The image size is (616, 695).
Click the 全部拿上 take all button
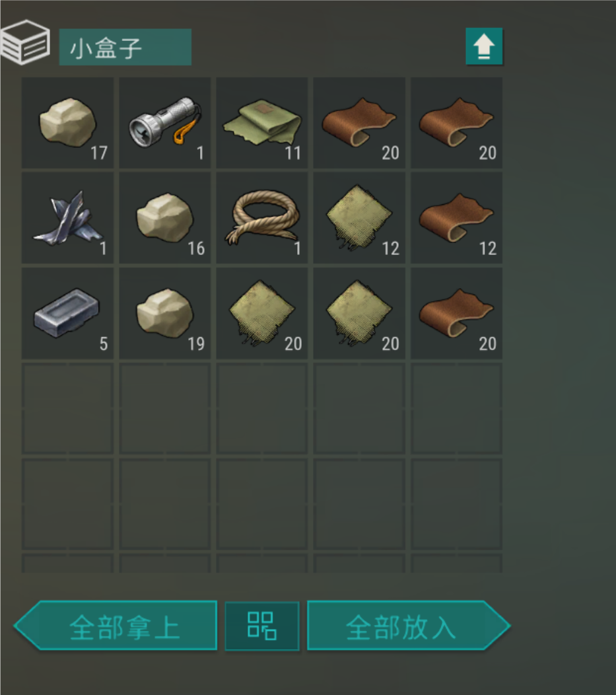pyautogui.click(x=115, y=626)
